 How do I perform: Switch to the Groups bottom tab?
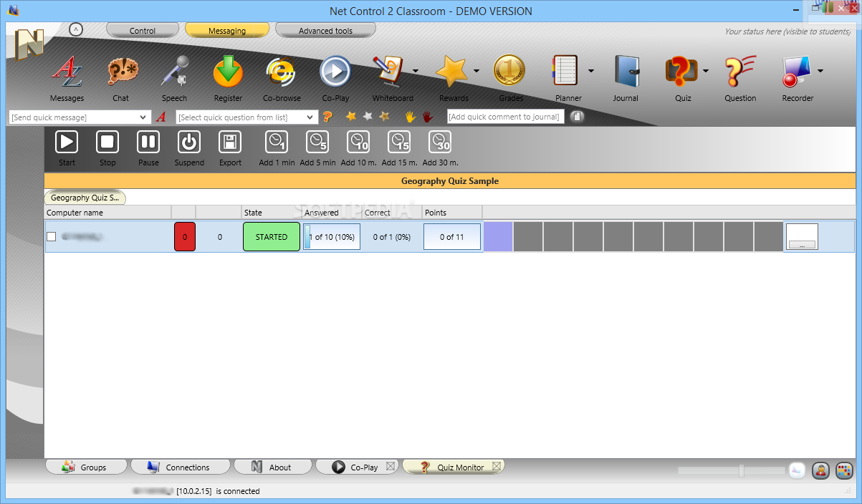click(x=86, y=467)
